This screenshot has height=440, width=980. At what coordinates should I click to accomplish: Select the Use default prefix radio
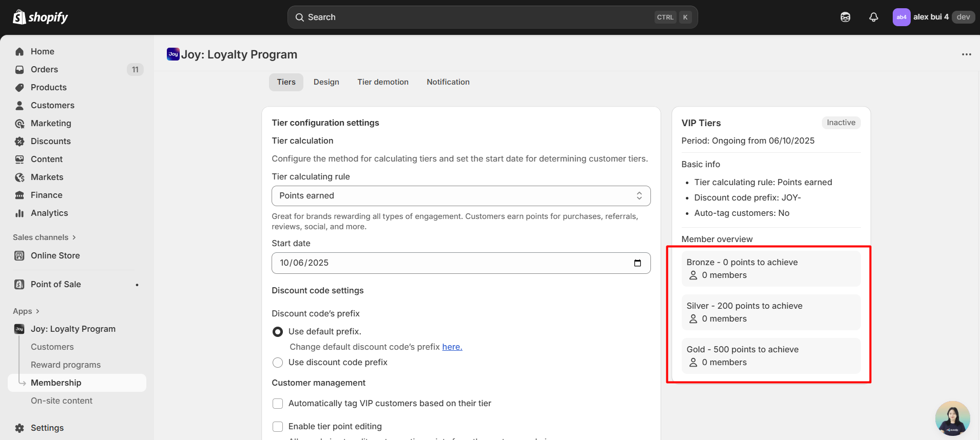278,332
